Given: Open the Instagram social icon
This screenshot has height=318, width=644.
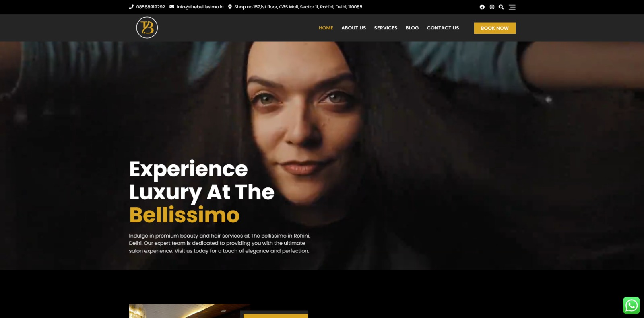Looking at the screenshot, I should pyautogui.click(x=492, y=7).
